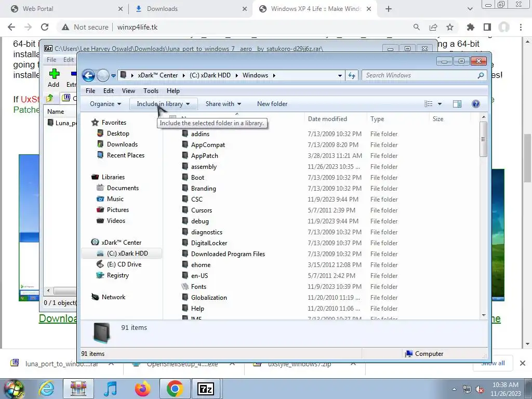Click the (E:) CD Drive icon
This screenshot has height=399, width=532.
[x=100, y=264]
